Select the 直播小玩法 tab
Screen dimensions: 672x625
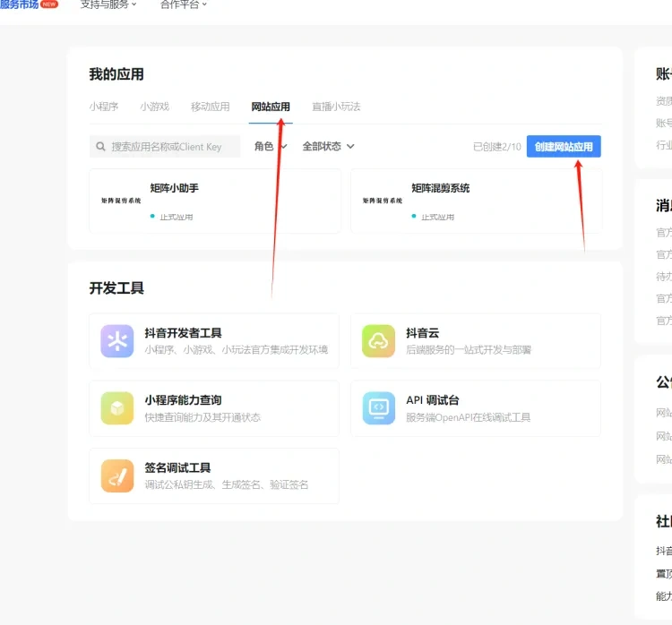click(x=336, y=107)
